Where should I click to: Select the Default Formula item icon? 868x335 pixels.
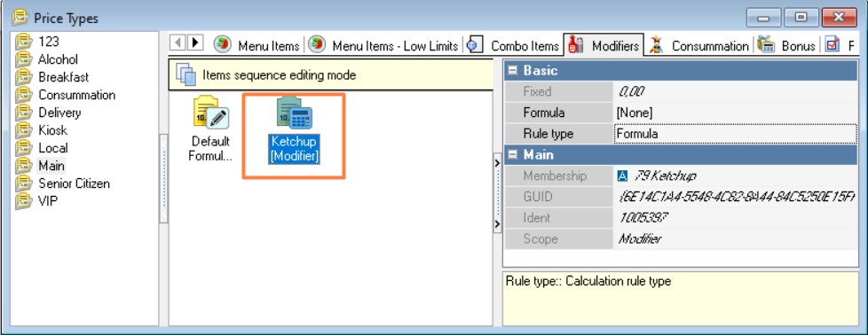coord(210,113)
